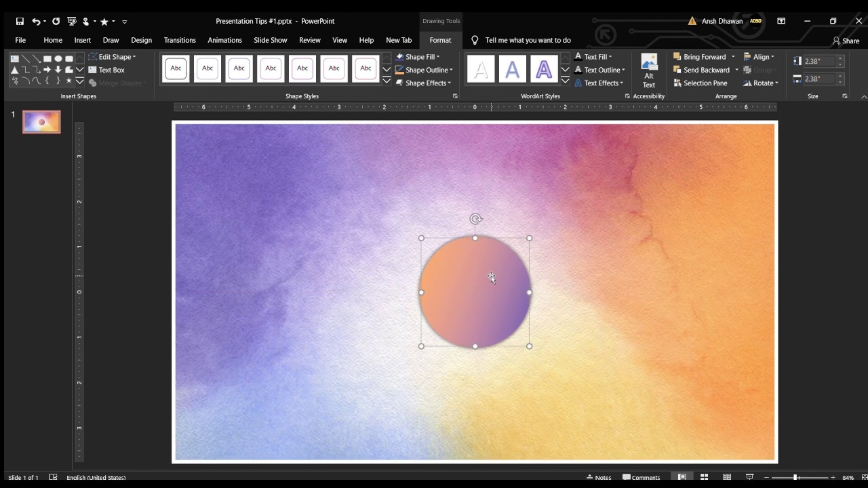The height and width of the screenshot is (488, 868).
Task: Select the slide 1 thumbnail
Action: coord(41,122)
